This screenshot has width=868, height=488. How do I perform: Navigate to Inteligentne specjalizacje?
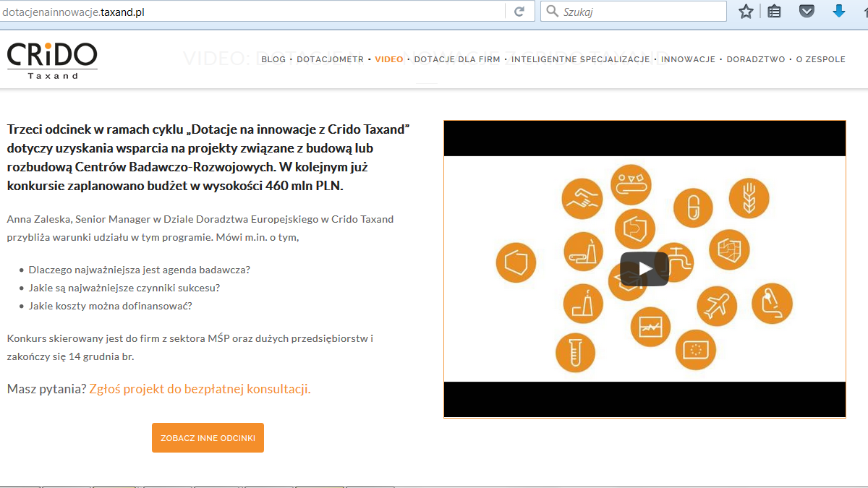click(x=581, y=60)
